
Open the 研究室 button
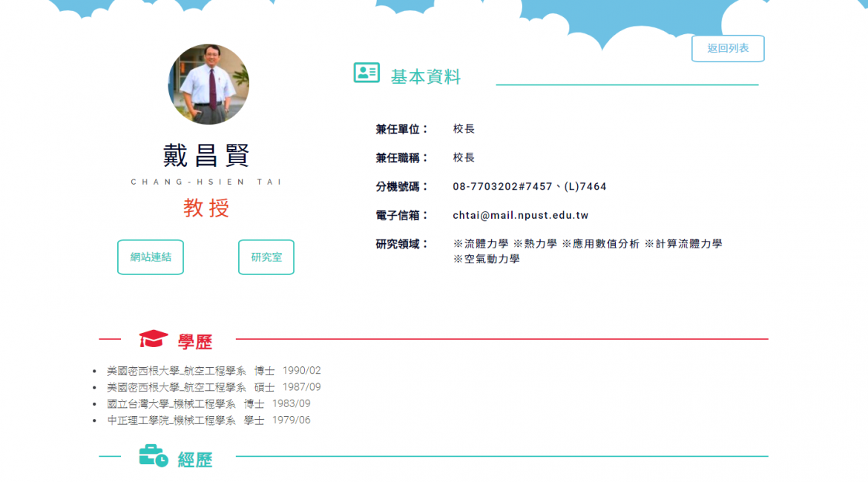point(266,257)
